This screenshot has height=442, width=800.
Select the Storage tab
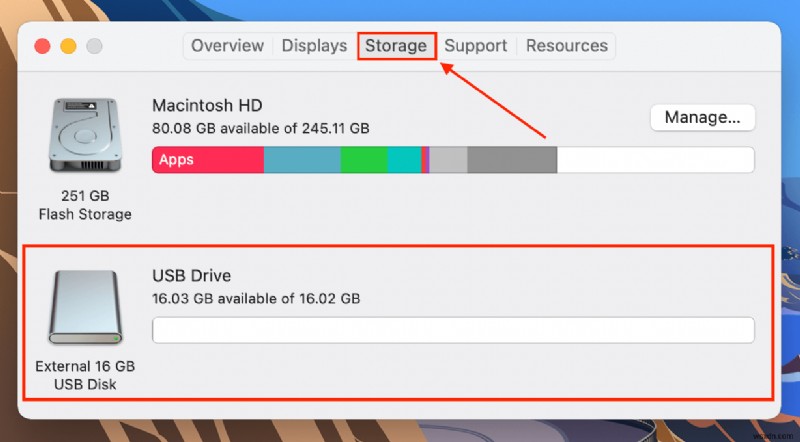(396, 46)
